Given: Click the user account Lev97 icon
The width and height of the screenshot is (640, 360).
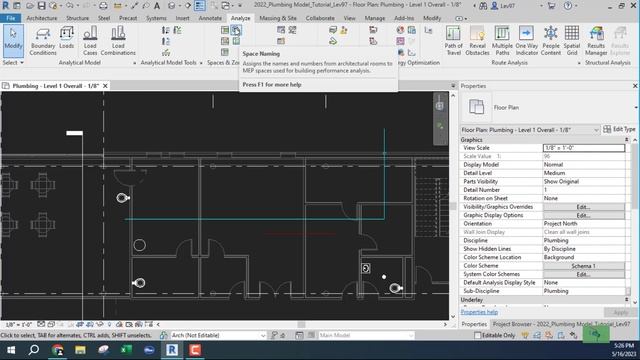Looking at the screenshot, I should (x=503, y=6).
